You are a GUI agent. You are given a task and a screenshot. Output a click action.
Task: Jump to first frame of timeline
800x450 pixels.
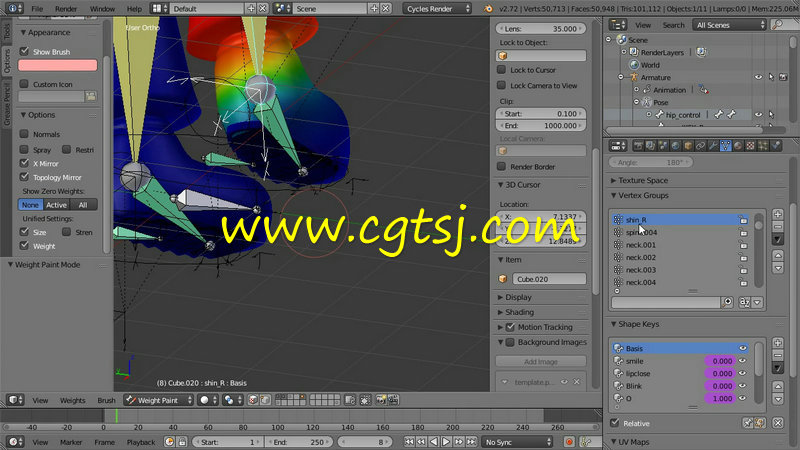click(409, 442)
